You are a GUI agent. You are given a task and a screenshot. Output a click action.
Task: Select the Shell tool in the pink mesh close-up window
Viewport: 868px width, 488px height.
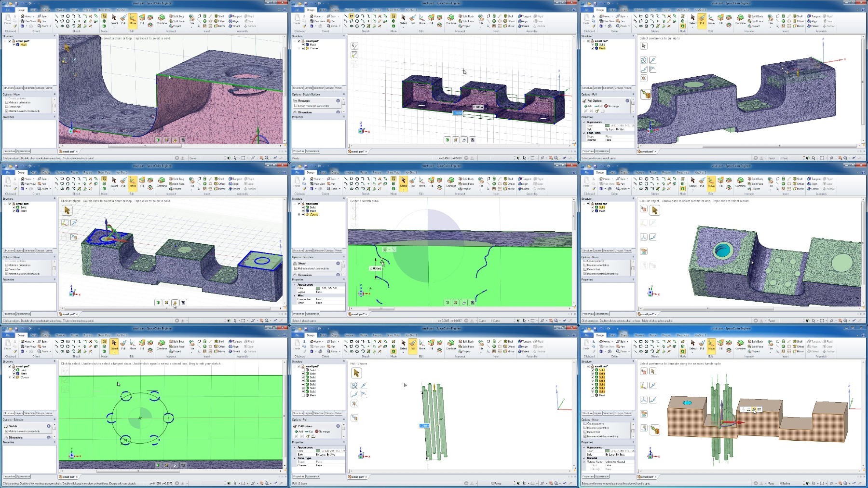tap(219, 16)
